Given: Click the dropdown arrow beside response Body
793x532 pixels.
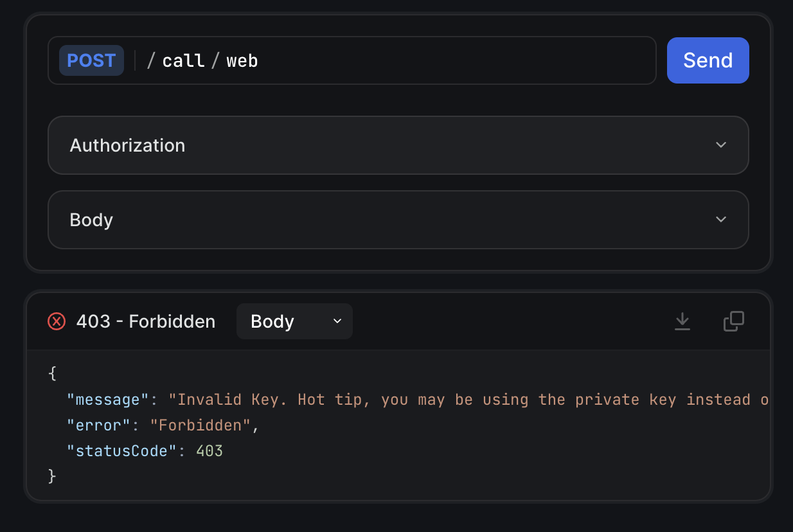Looking at the screenshot, I should [337, 321].
